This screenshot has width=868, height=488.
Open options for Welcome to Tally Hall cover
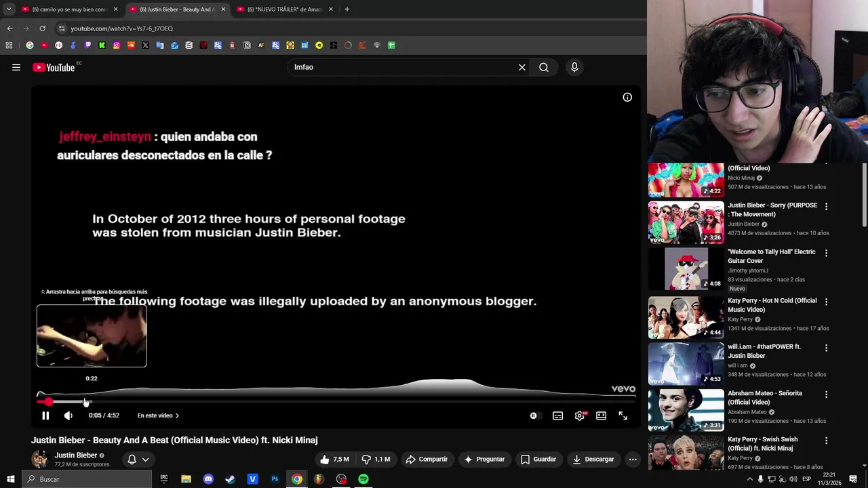826,253
